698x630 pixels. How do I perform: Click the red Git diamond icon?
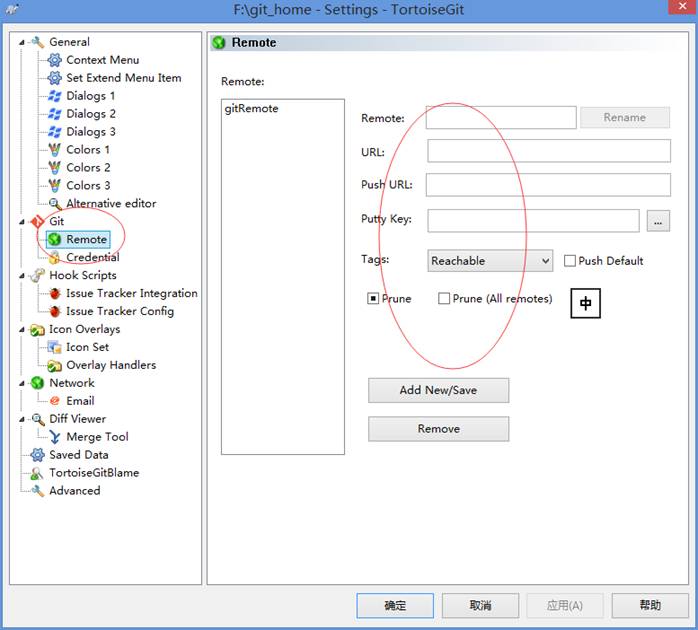37,221
